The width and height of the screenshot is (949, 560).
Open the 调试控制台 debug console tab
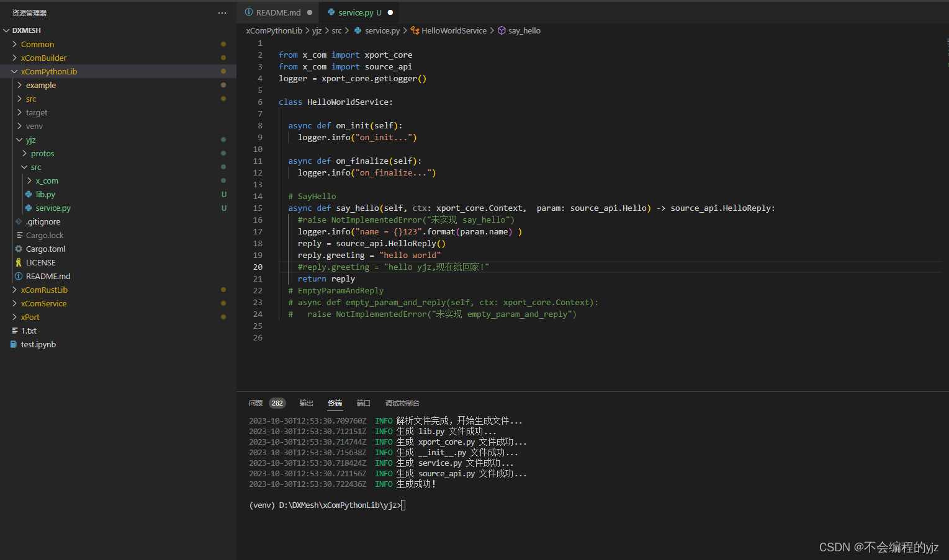coord(402,403)
